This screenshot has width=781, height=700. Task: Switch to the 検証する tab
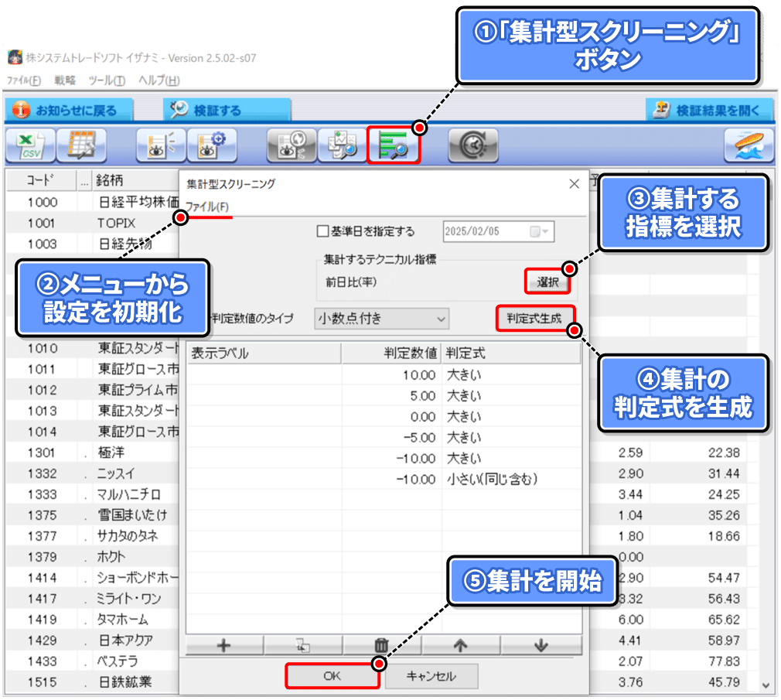(x=227, y=110)
